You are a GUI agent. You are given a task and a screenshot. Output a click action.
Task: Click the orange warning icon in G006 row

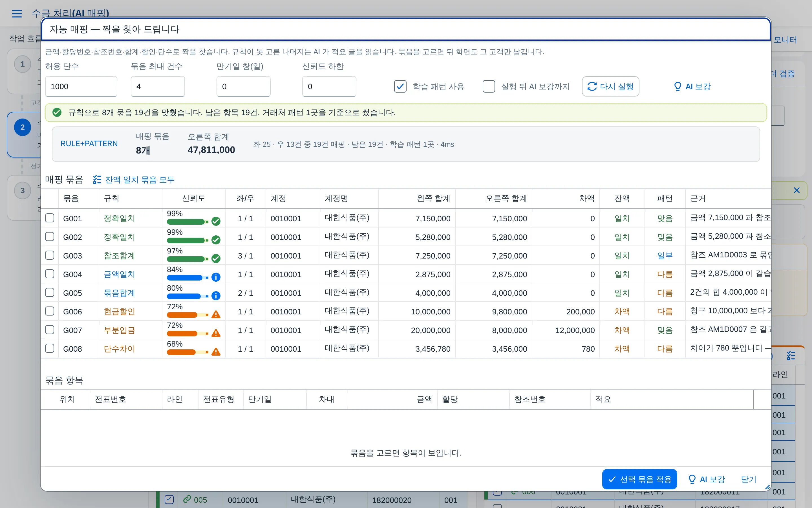point(216,314)
